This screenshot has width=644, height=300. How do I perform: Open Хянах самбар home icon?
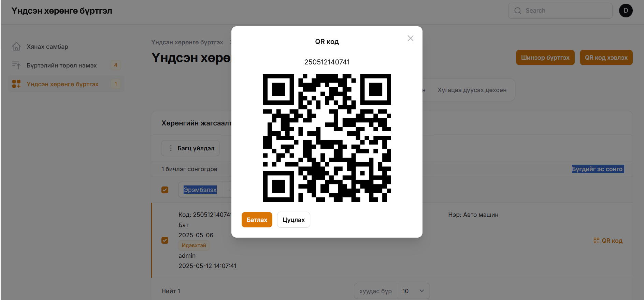point(16,47)
